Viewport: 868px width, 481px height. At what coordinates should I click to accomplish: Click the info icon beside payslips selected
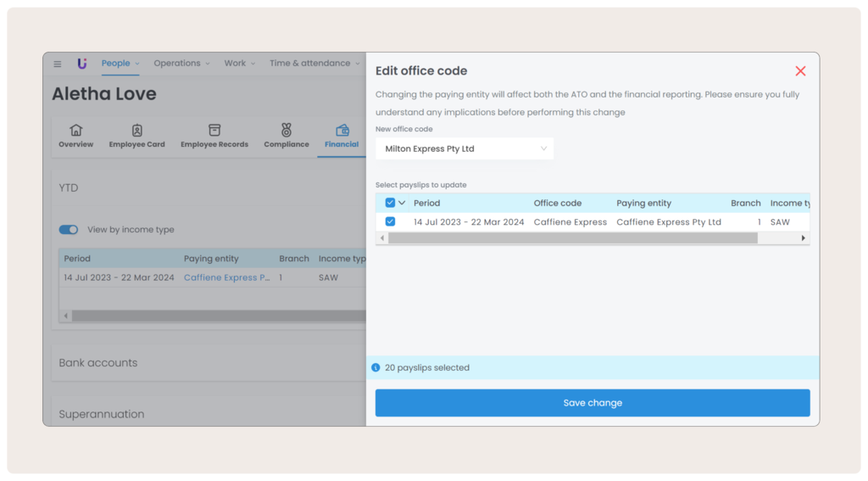pyautogui.click(x=376, y=368)
